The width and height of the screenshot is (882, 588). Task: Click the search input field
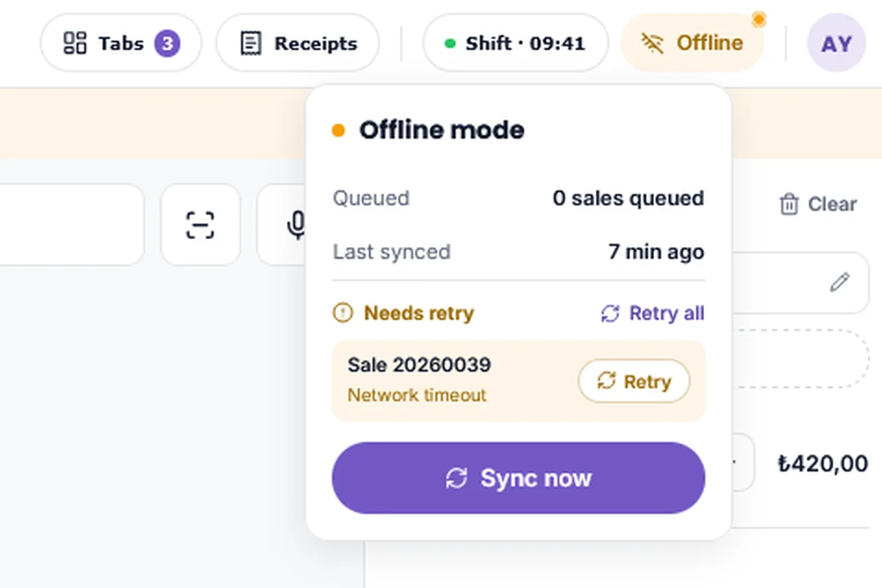(x=71, y=225)
